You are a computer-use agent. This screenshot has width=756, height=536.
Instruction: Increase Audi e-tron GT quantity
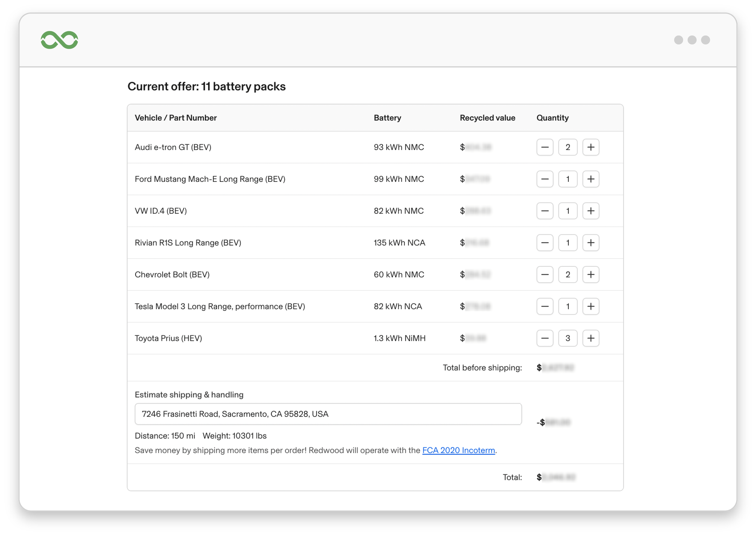pos(591,147)
